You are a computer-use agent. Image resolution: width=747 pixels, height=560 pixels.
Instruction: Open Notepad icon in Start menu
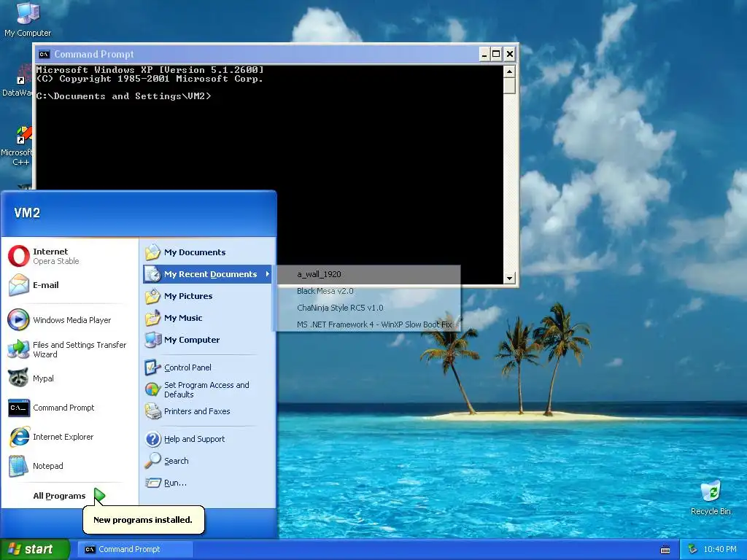[18, 466]
